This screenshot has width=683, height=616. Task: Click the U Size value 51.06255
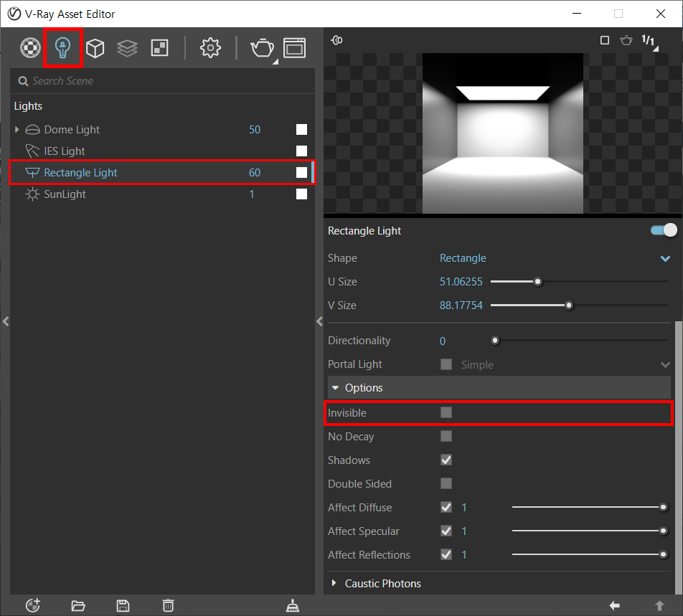(461, 282)
